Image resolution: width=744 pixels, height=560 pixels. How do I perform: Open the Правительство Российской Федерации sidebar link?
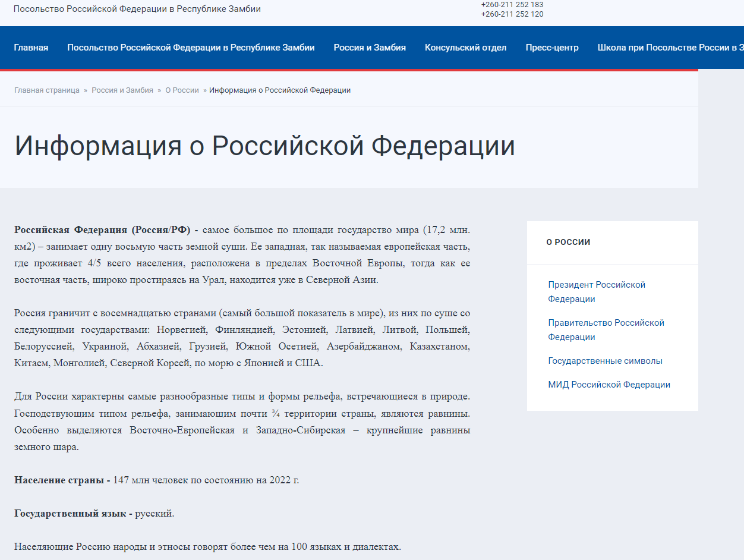coord(606,330)
